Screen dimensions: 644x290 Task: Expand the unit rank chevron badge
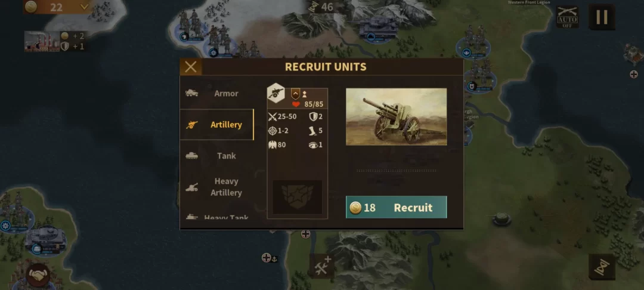pos(295,94)
